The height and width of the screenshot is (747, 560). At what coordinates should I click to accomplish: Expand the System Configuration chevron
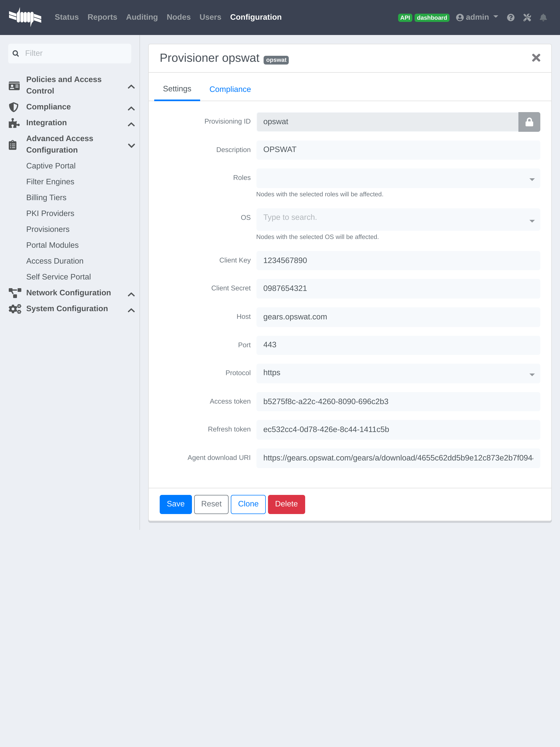131,310
